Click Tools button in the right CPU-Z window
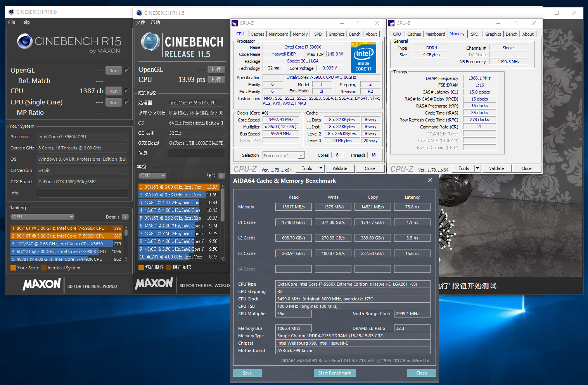This screenshot has width=588, height=385. 463,168
